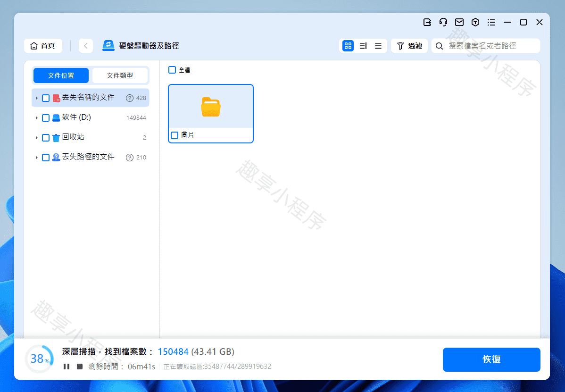Select the 文件位置 tab
The image size is (565, 392).
[x=61, y=75]
